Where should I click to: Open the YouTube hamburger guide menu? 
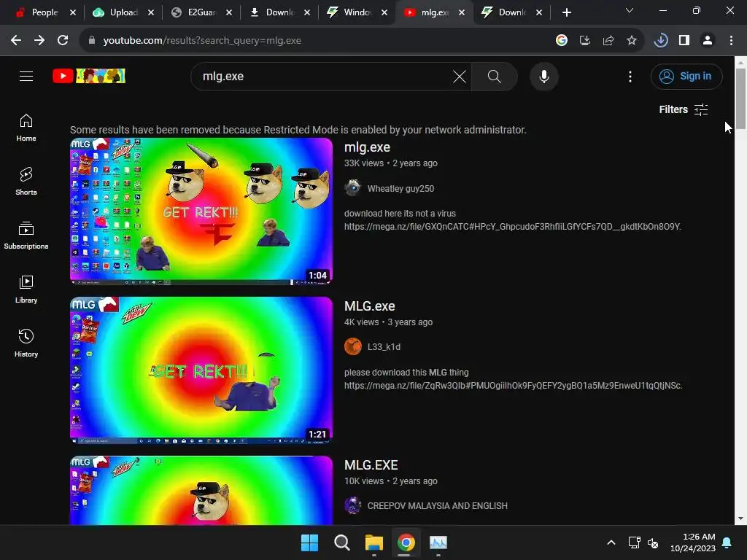(26, 76)
